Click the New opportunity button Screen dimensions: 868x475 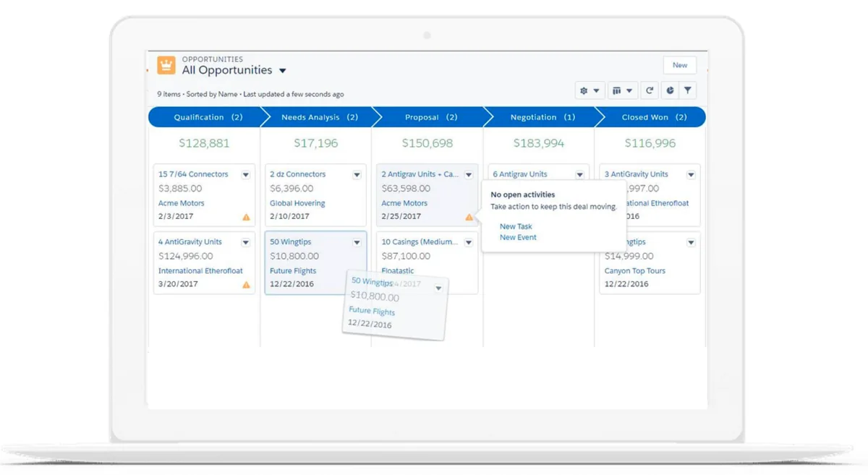680,65
